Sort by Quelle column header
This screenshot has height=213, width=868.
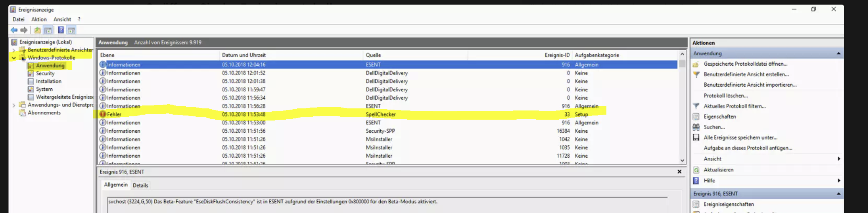(x=415, y=55)
